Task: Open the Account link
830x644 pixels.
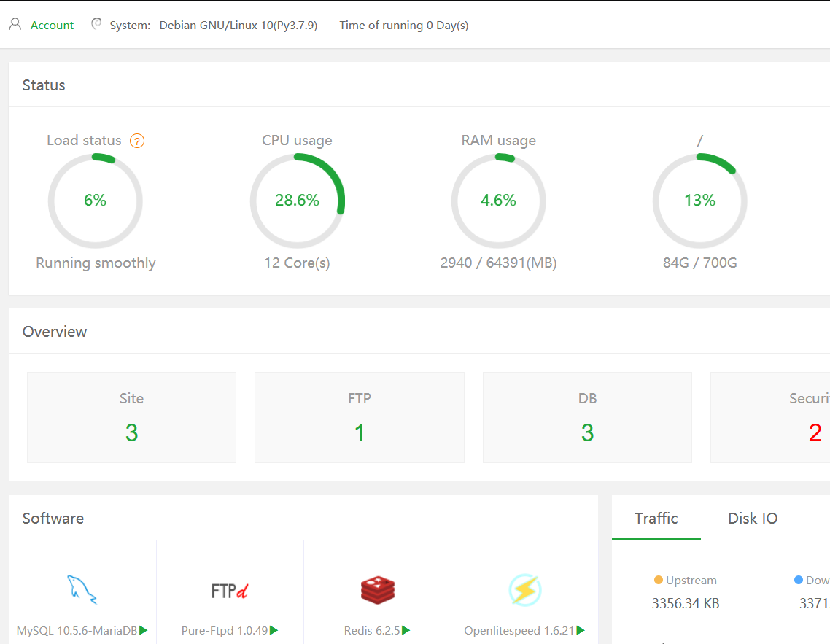Action: pyautogui.click(x=52, y=26)
